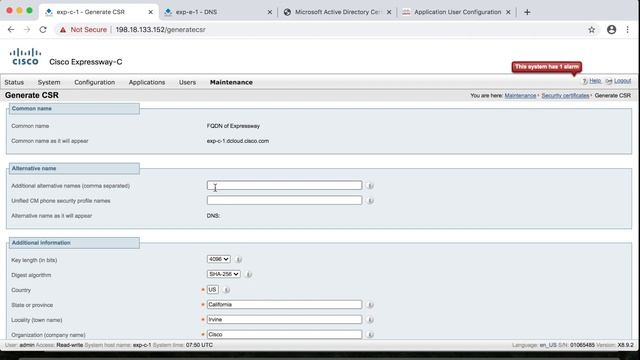Image resolution: width=640 pixels, height=360 pixels.
Task: Click the Alternative name section header
Action: point(74,168)
